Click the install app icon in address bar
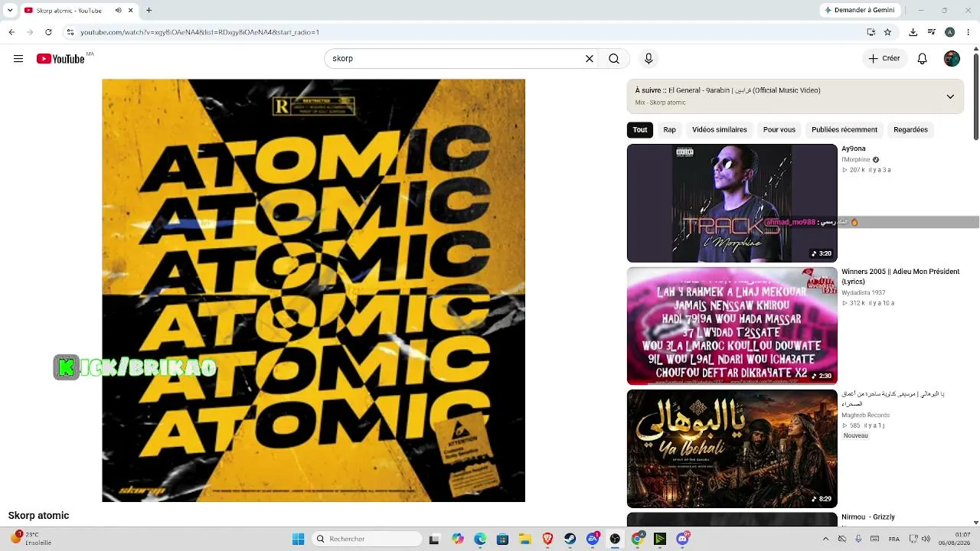This screenshot has width=980, height=551. click(x=871, y=32)
